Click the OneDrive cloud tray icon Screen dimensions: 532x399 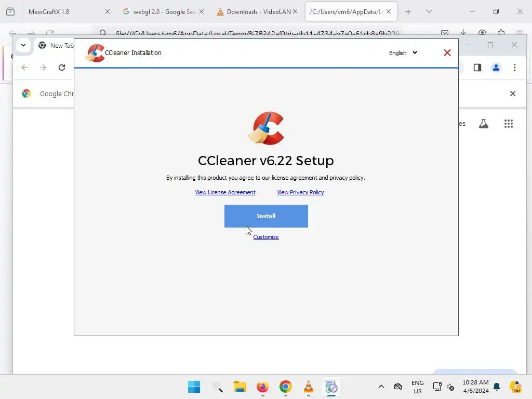pyautogui.click(x=398, y=387)
